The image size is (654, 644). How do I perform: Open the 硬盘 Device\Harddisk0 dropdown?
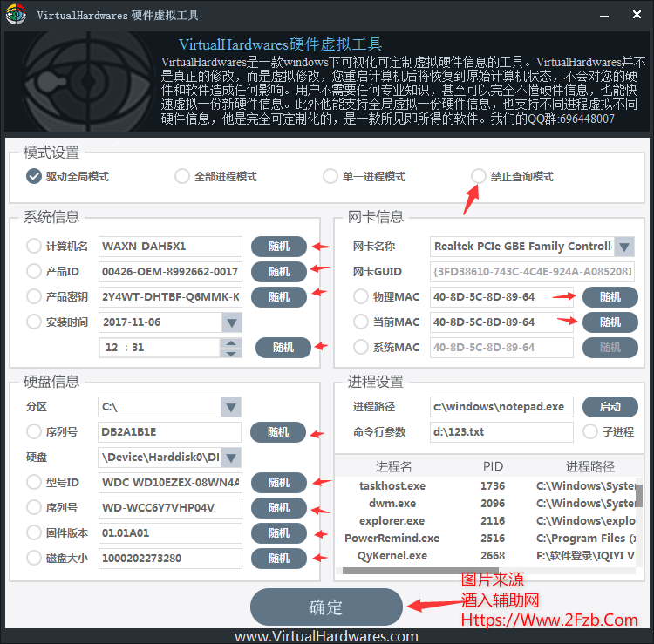tap(231, 458)
